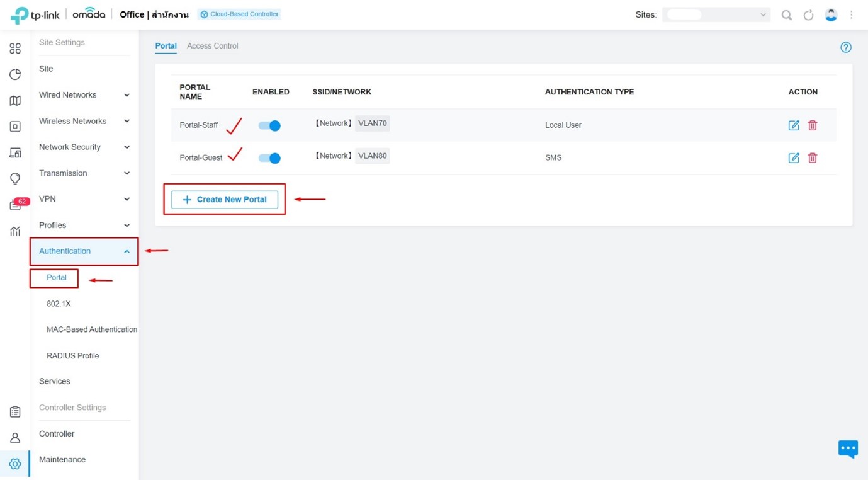Open the Sites dropdown
Image resolution: width=868 pixels, height=480 pixels.
click(x=716, y=15)
